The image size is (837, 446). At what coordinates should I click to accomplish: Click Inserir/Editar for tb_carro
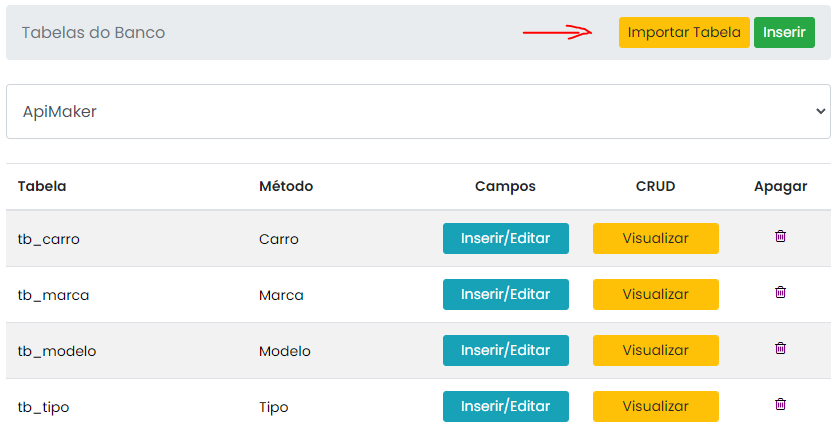pos(505,239)
